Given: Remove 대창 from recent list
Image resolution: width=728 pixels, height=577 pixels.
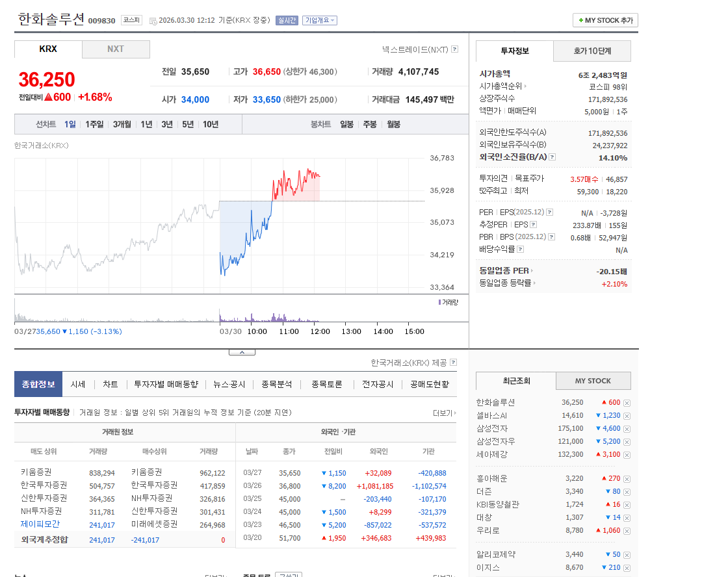Looking at the screenshot, I should (x=627, y=518).
